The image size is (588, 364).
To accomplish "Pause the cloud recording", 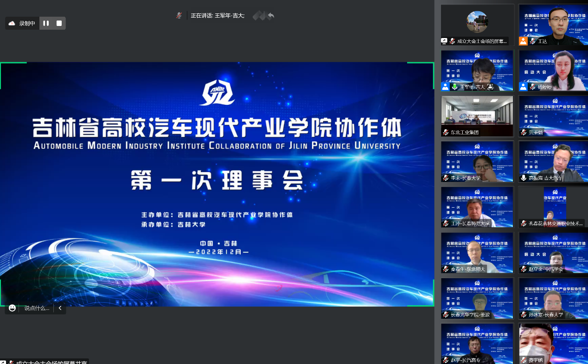I will (x=46, y=23).
